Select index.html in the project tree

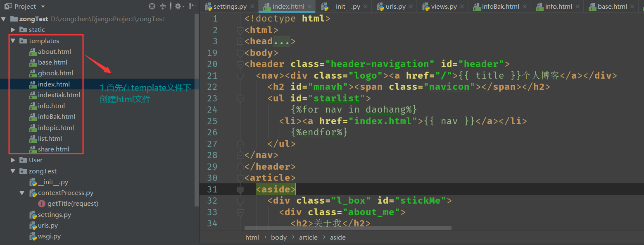pos(54,84)
